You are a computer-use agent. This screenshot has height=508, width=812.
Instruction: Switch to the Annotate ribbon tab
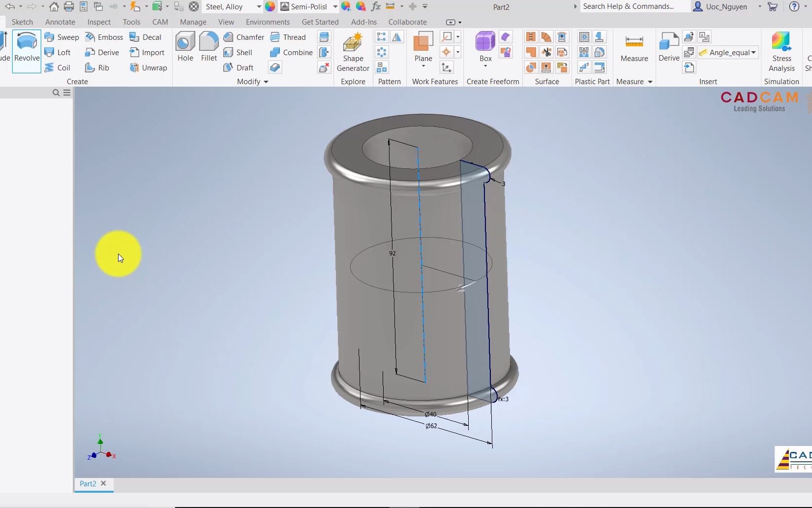click(x=60, y=22)
